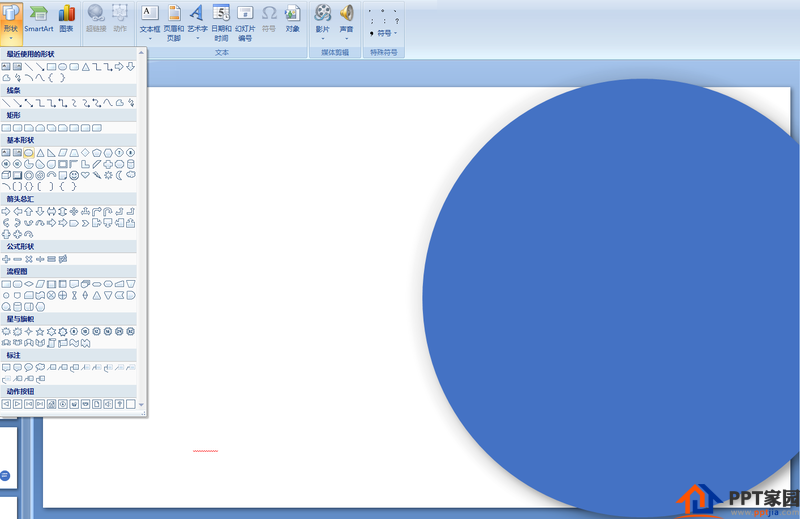Insert an 对象 object
The image size is (800, 519).
292,19
